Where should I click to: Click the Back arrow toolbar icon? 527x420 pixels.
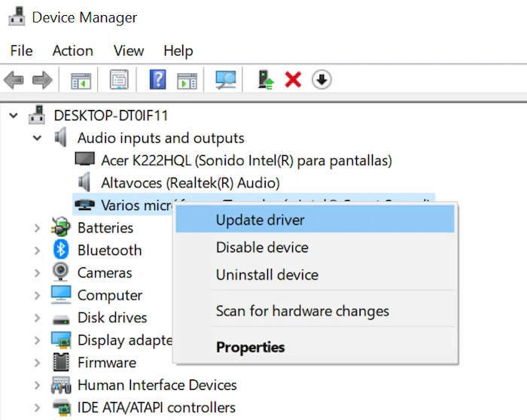click(14, 80)
